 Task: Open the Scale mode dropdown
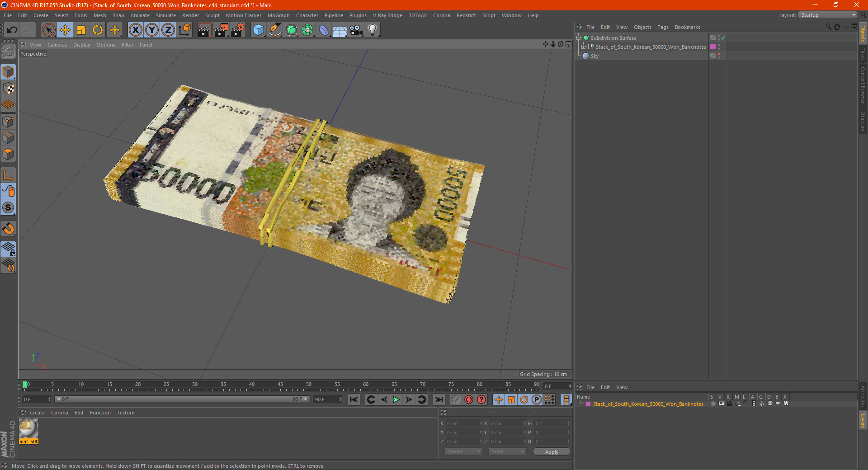coord(507,452)
